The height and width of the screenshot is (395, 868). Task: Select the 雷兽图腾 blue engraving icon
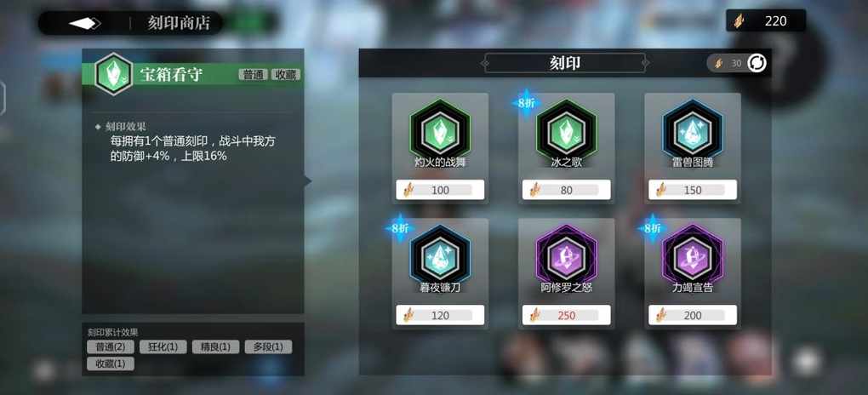(x=693, y=130)
